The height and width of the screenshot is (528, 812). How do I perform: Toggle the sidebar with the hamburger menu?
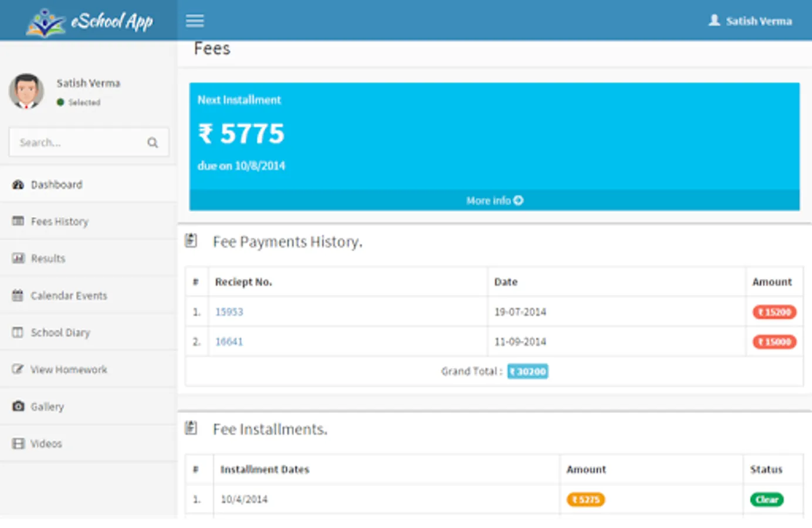pos(194,21)
